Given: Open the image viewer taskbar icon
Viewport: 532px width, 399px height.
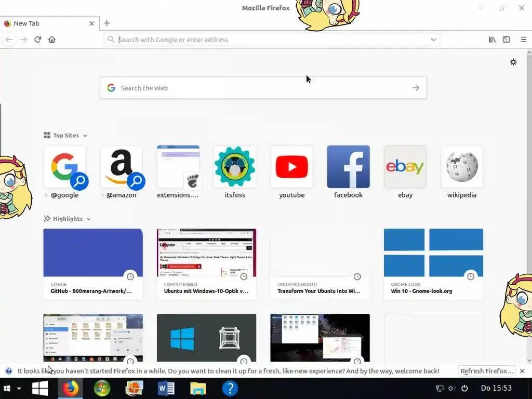Looking at the screenshot, I should [x=134, y=388].
